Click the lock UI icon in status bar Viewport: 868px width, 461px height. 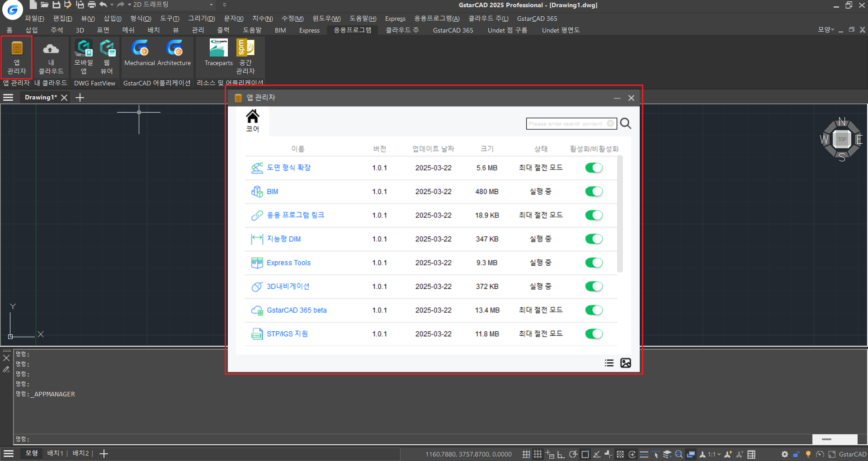point(797,454)
